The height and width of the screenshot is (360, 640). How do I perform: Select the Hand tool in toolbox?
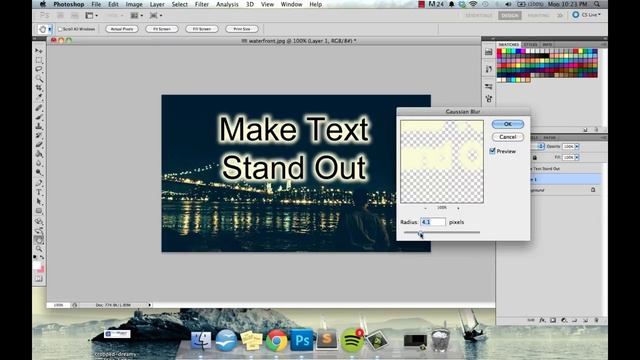click(x=39, y=240)
